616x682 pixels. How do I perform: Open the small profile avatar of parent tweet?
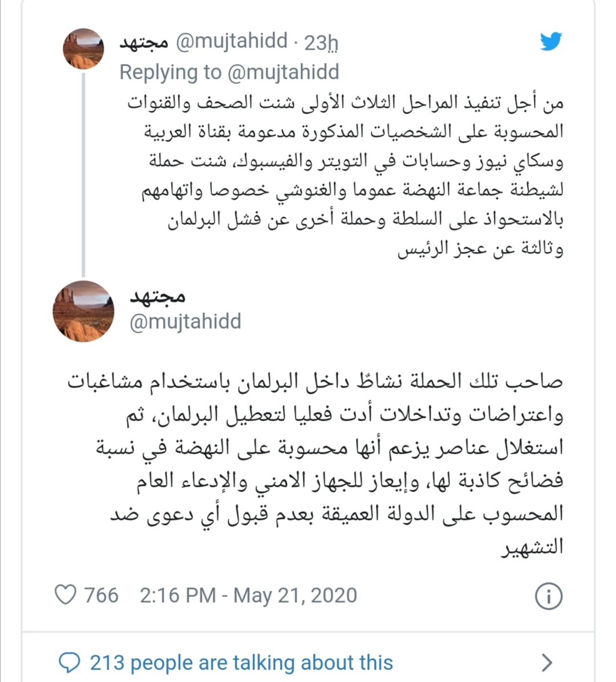84,49
